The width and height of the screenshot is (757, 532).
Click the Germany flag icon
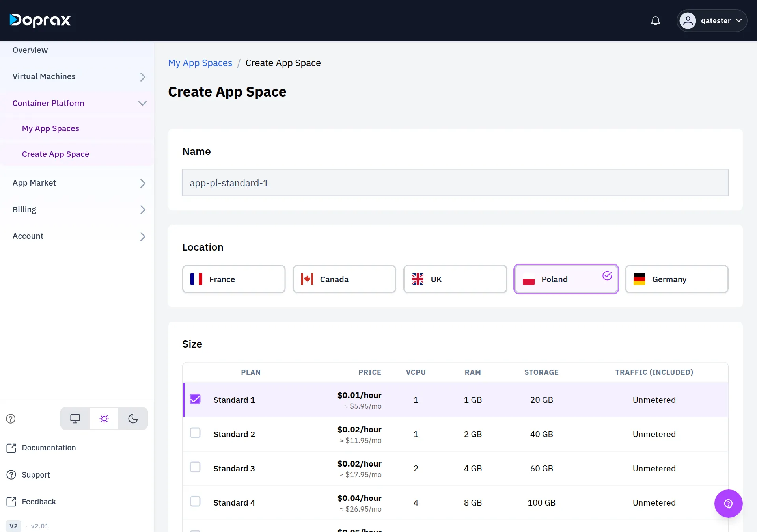[639, 279]
